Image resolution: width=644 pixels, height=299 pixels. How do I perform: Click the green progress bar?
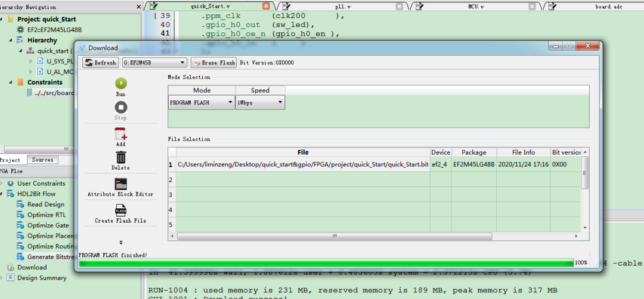point(326,263)
